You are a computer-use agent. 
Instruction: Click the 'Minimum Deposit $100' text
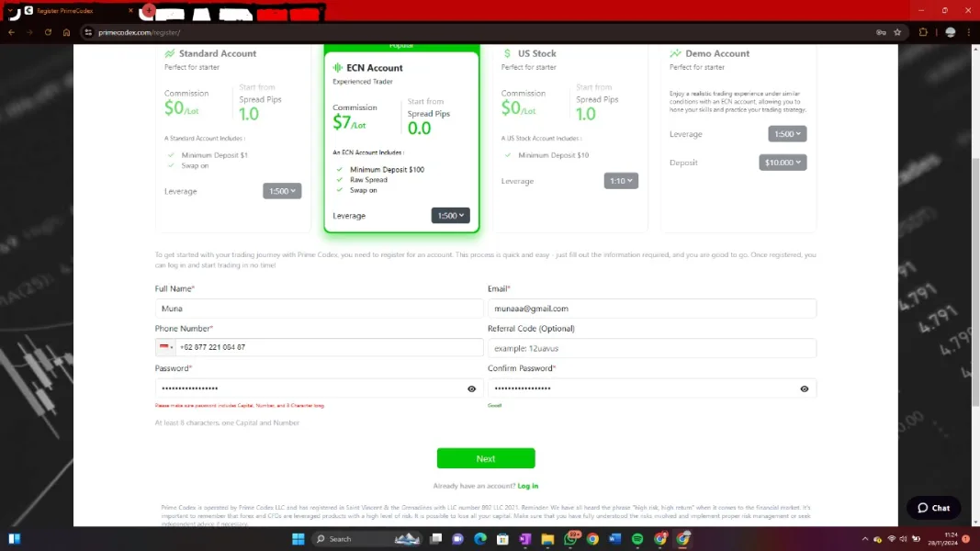387,169
